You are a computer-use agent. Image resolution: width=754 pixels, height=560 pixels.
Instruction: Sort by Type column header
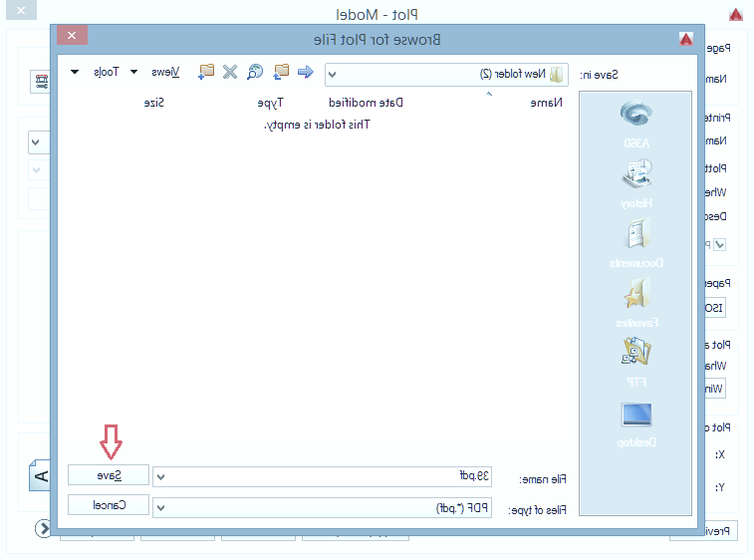tap(270, 103)
